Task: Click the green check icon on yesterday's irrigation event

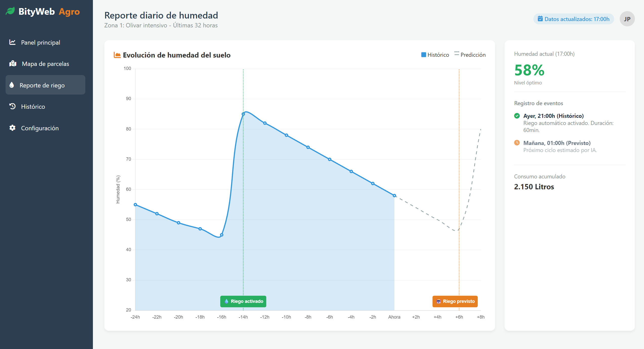Action: pos(517,116)
